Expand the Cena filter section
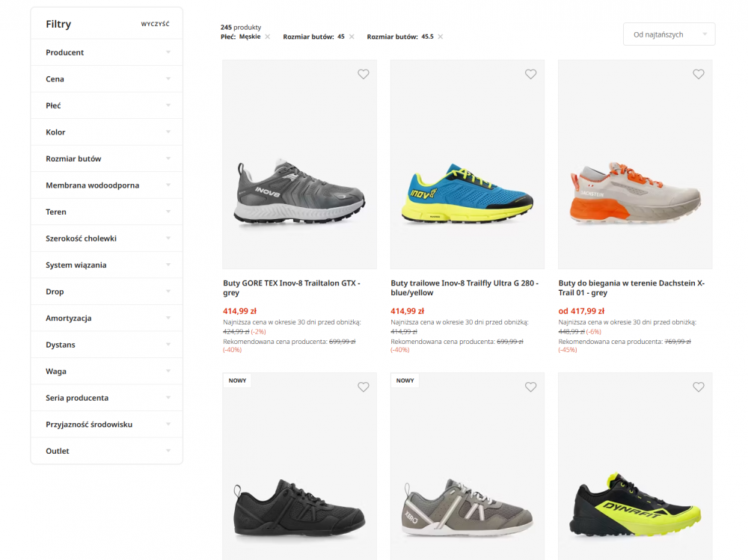 coord(107,79)
